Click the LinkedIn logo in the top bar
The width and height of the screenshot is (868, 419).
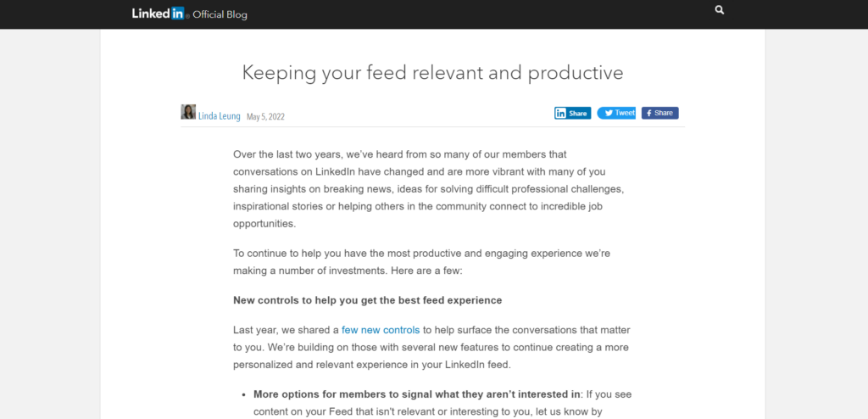coord(158,14)
